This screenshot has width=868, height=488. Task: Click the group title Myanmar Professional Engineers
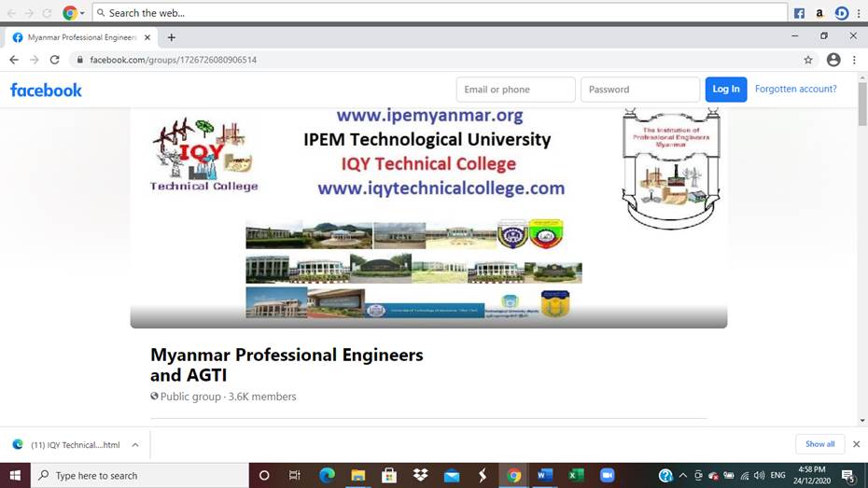pyautogui.click(x=287, y=365)
